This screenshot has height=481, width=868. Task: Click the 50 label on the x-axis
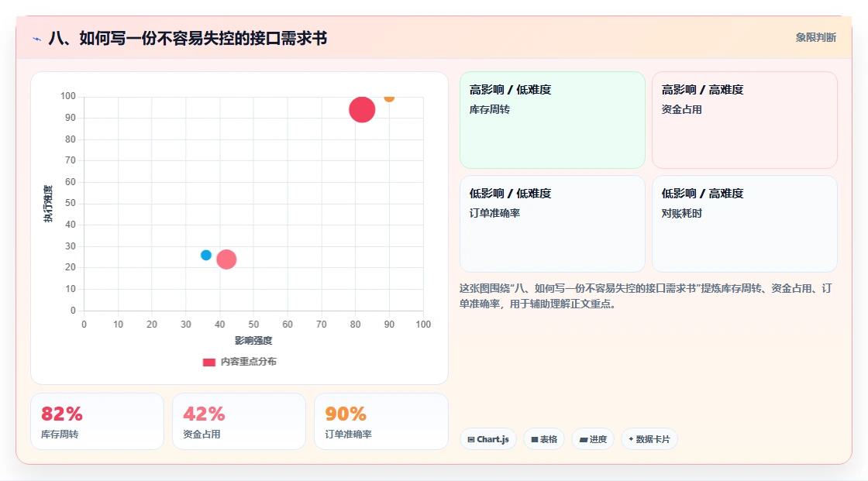253,325
